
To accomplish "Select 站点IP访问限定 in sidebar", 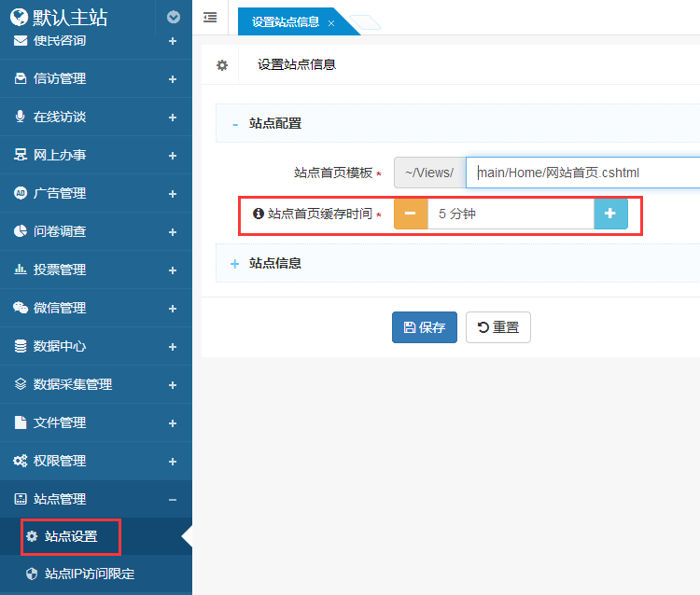I will pyautogui.click(x=89, y=574).
